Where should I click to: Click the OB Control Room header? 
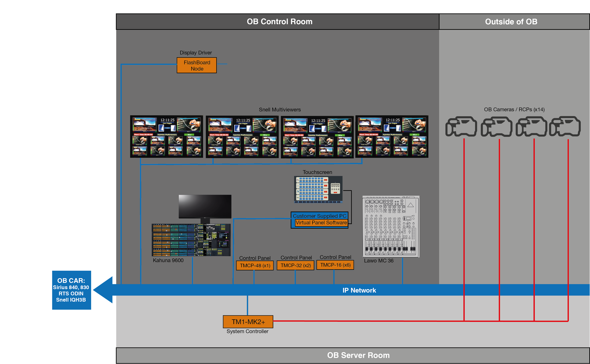point(278,22)
